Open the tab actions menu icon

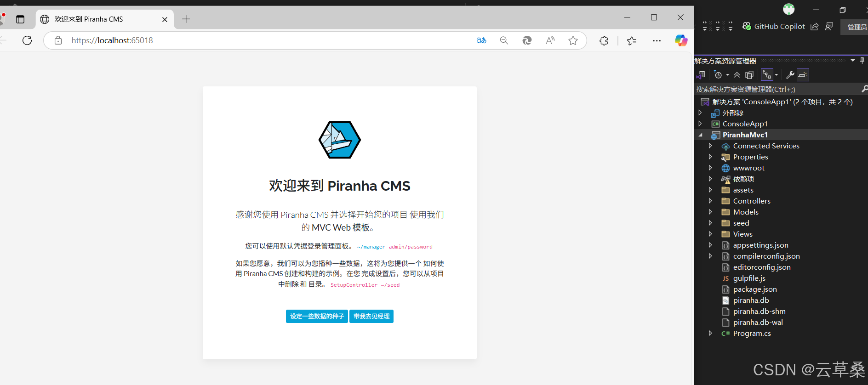(20, 19)
